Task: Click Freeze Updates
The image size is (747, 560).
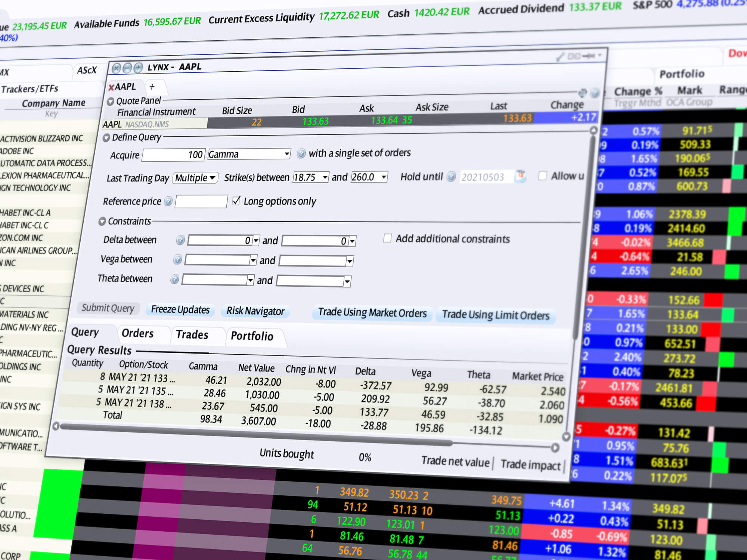Action: [180, 310]
